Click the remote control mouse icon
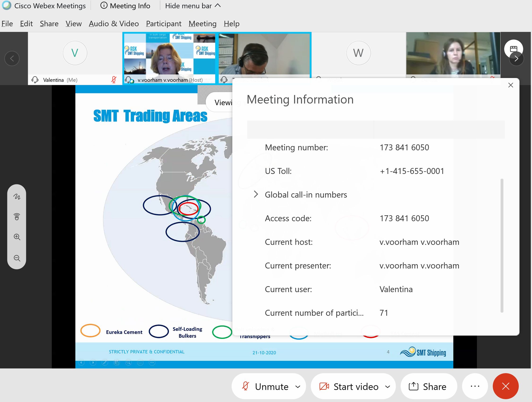The width and height of the screenshot is (532, 402). [x=17, y=217]
